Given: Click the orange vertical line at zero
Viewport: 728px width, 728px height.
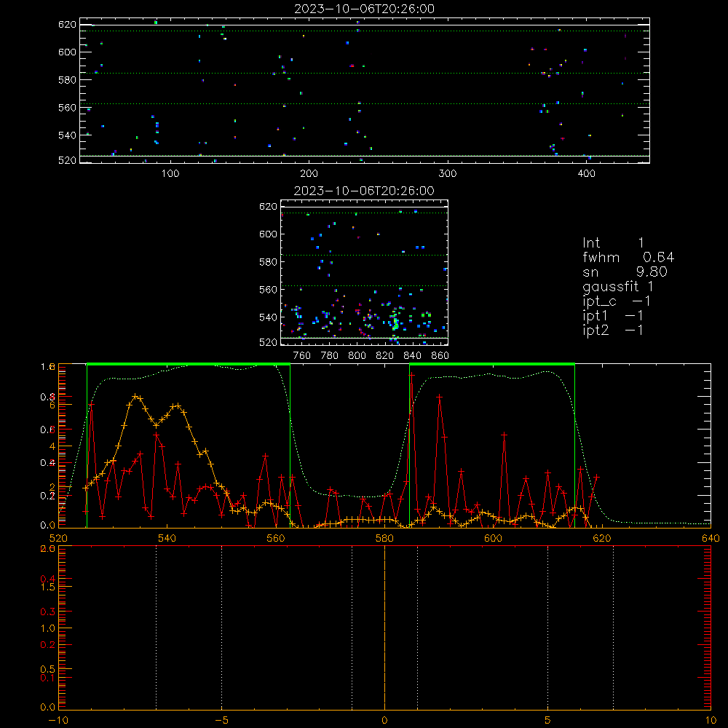Looking at the screenshot, I should [384, 627].
